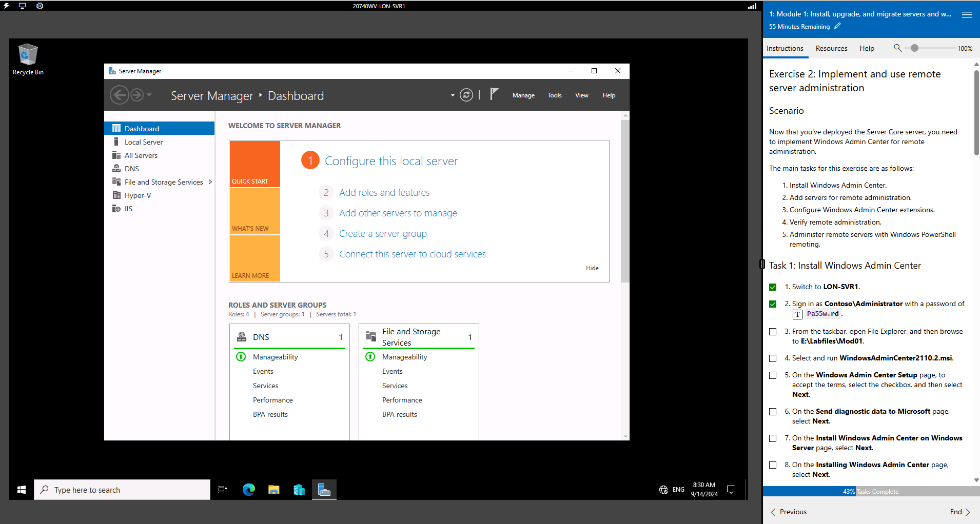This screenshot has height=524, width=980.
Task: Open the Windows Start menu
Action: click(22, 490)
